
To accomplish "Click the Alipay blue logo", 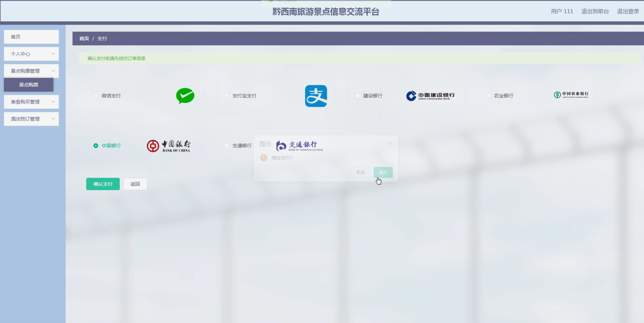I will [x=316, y=96].
